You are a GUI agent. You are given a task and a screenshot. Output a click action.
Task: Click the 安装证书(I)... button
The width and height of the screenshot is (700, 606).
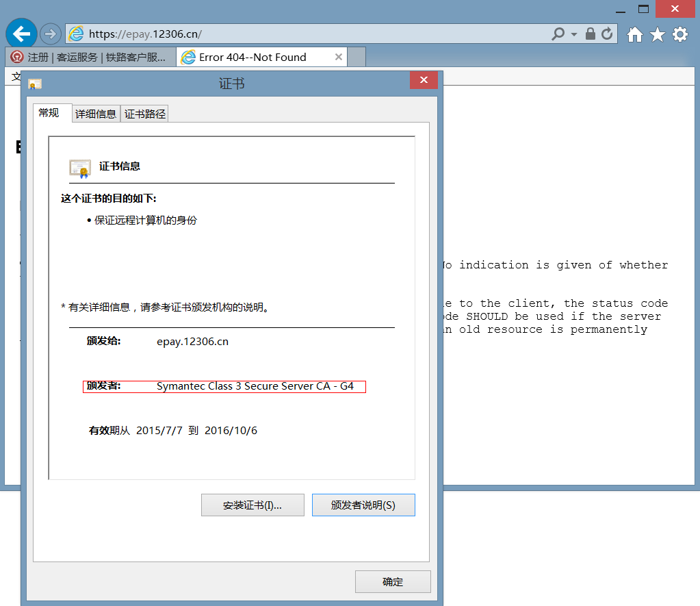click(252, 505)
